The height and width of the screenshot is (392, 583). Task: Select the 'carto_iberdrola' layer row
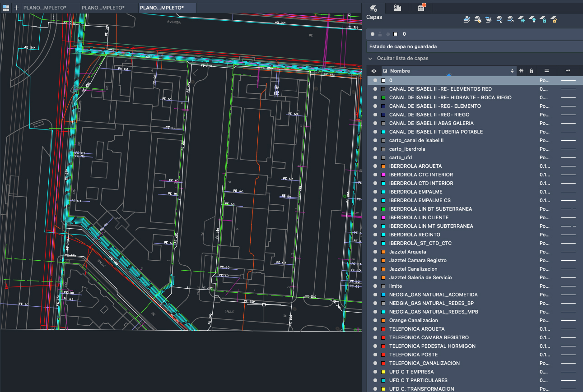click(x=407, y=149)
